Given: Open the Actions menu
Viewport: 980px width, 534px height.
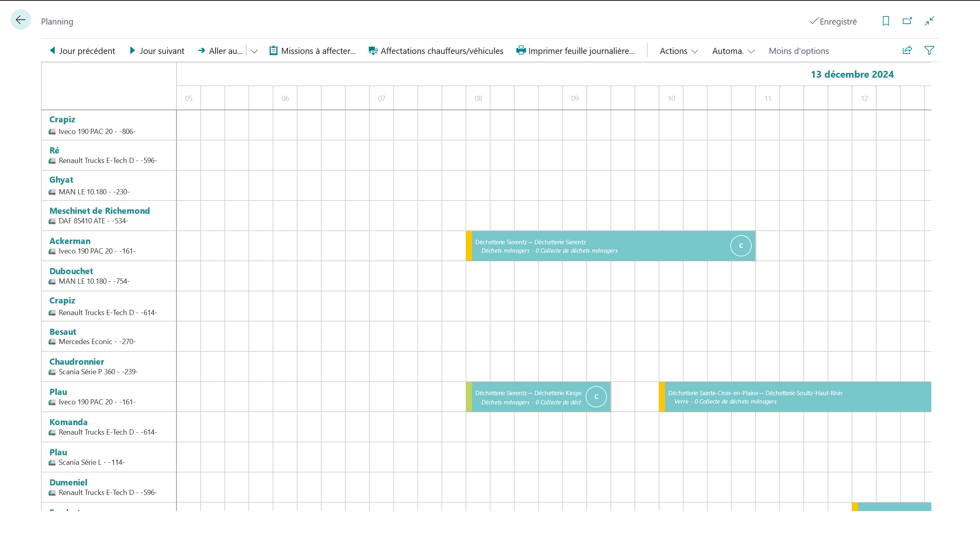Looking at the screenshot, I should coord(679,51).
